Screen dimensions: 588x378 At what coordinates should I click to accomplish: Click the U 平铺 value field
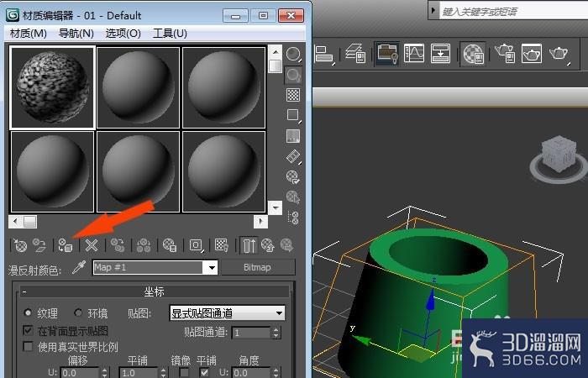(138, 373)
